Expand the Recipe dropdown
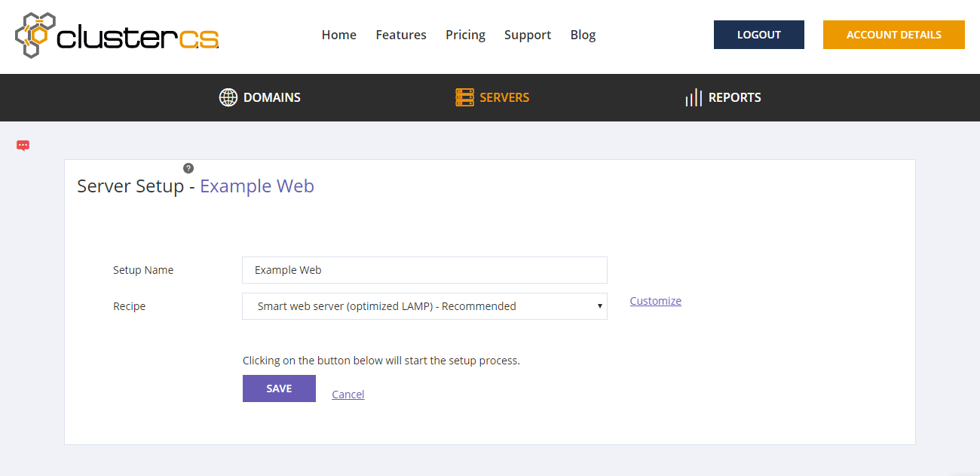The width and height of the screenshot is (980, 476). pyautogui.click(x=424, y=306)
